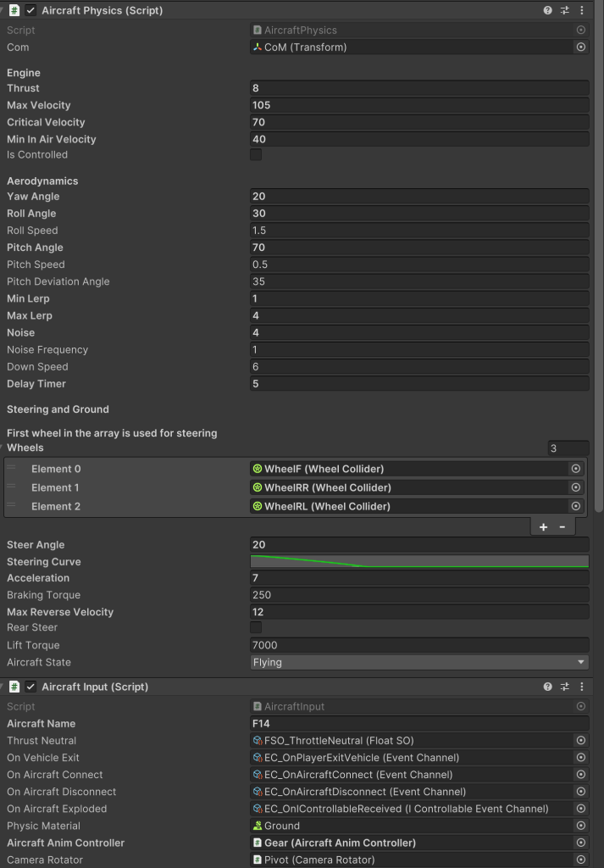Open presets for Aircraft Physics component
This screenshot has width=604, height=868.
click(x=565, y=11)
